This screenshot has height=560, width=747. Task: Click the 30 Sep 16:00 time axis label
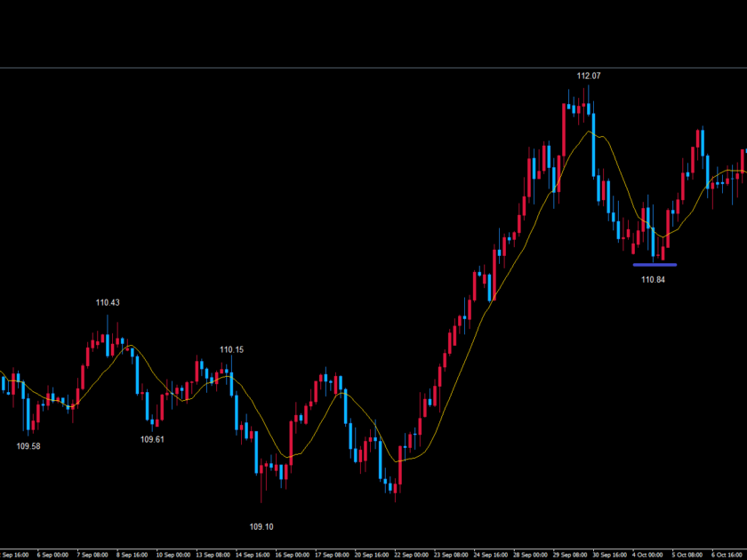610,554
